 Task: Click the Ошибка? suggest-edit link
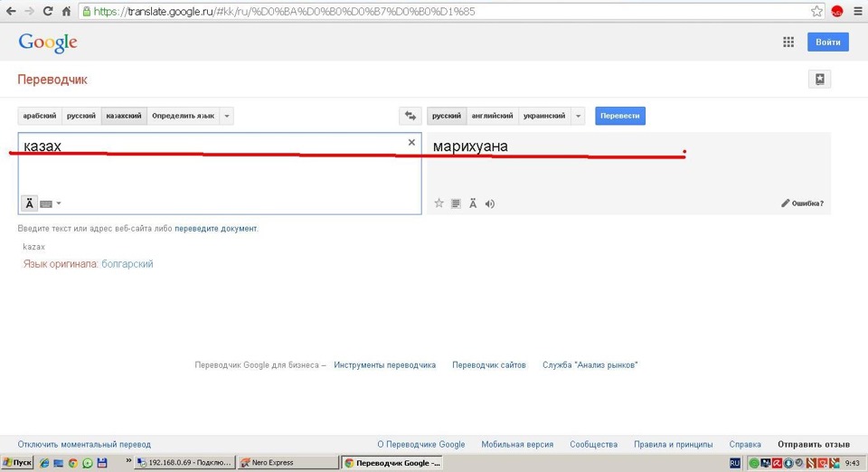pyautogui.click(x=803, y=203)
